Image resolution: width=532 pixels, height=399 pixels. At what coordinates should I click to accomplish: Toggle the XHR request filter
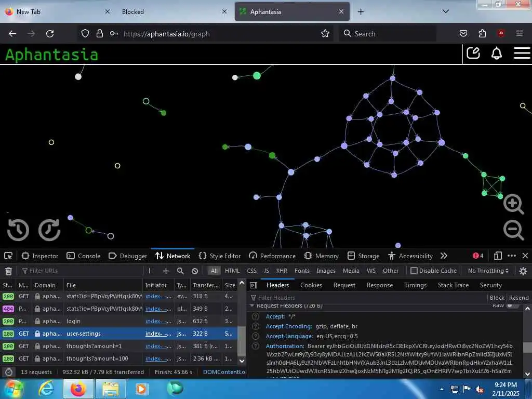[x=282, y=271]
